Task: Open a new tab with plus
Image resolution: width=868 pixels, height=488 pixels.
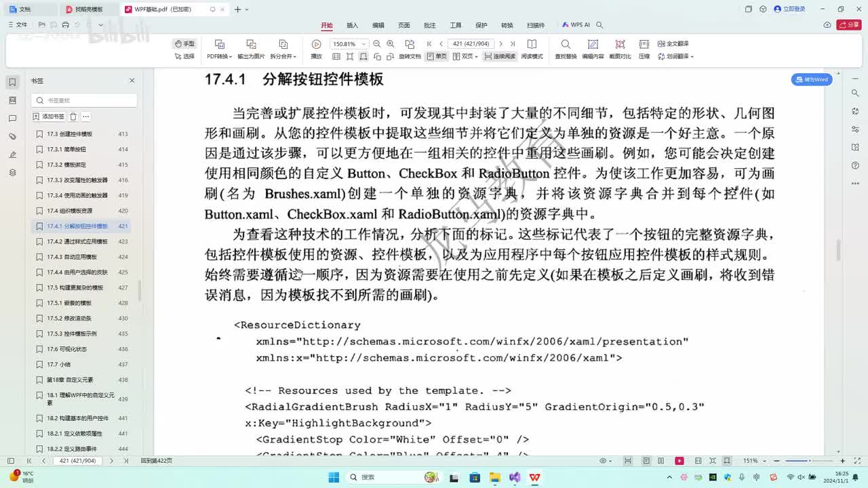Action: 237,9
